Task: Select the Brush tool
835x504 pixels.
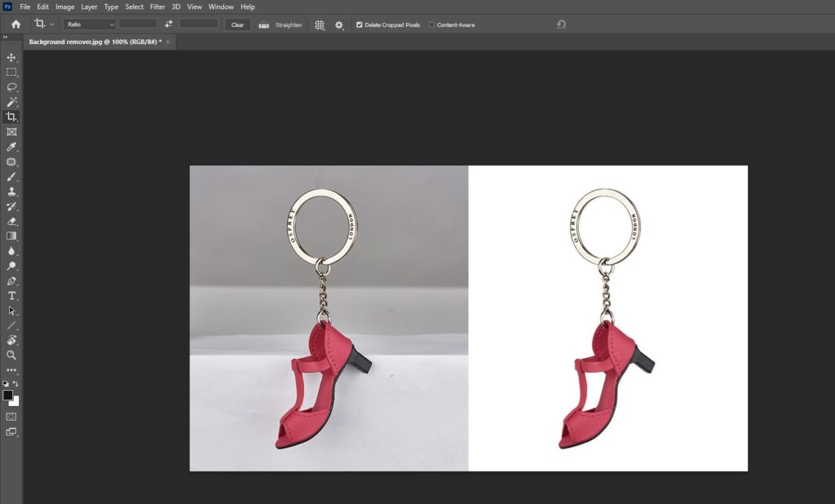Action: pyautogui.click(x=11, y=177)
